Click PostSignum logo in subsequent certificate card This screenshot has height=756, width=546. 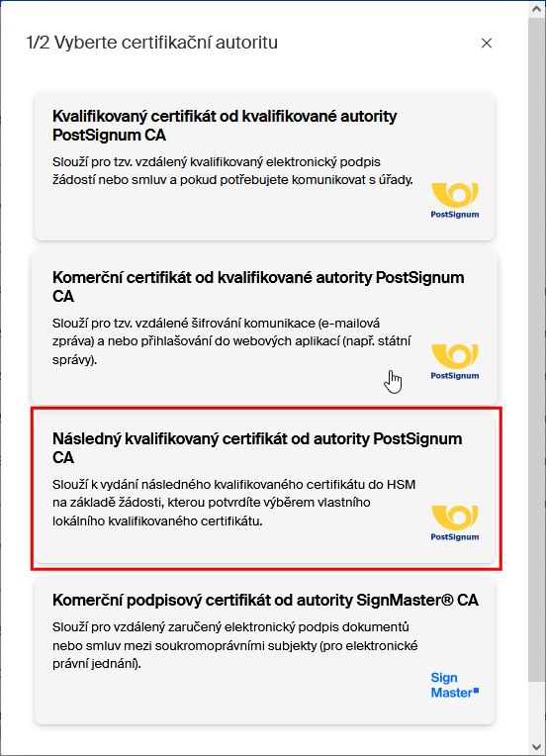pyautogui.click(x=455, y=523)
